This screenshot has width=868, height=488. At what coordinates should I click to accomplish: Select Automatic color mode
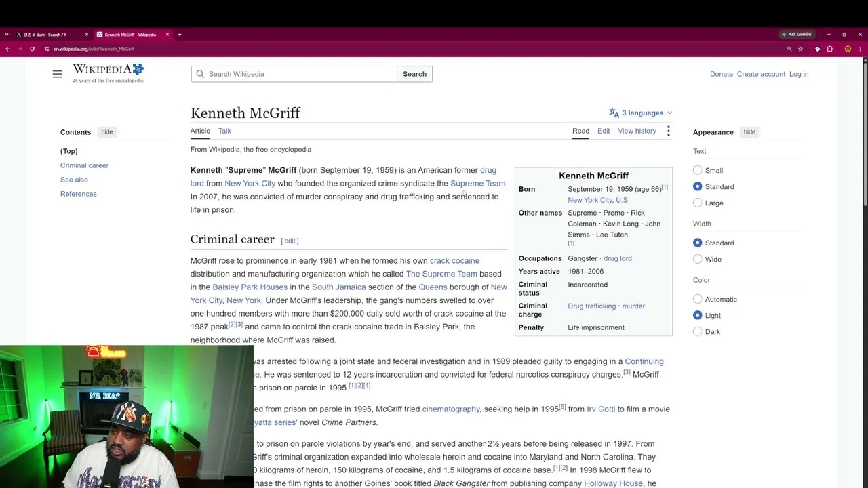(x=697, y=299)
